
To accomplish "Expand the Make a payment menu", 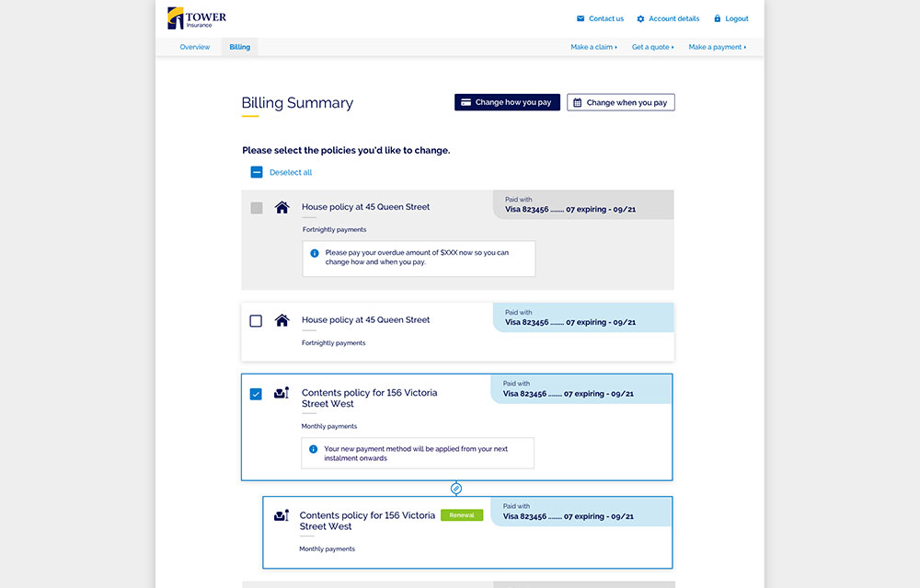I will pyautogui.click(x=717, y=47).
